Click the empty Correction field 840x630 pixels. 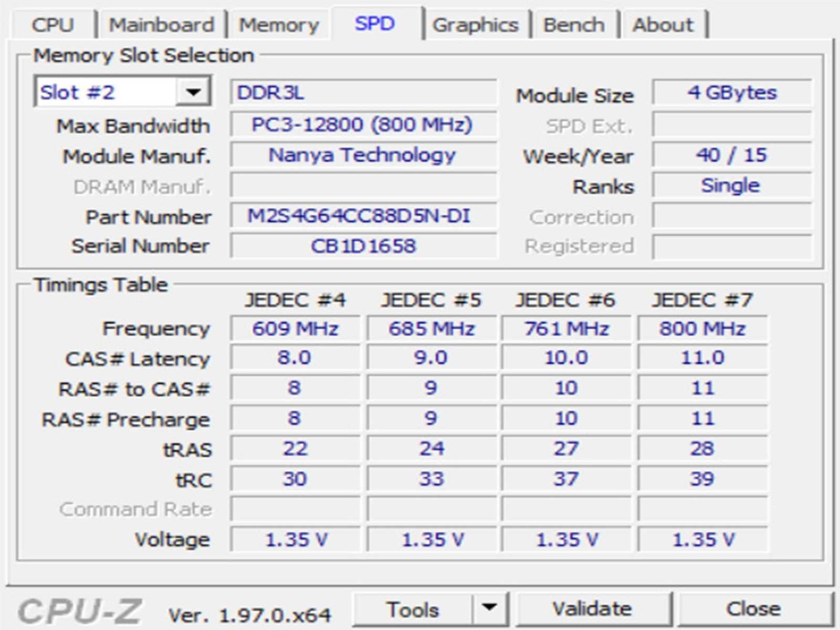(x=732, y=216)
